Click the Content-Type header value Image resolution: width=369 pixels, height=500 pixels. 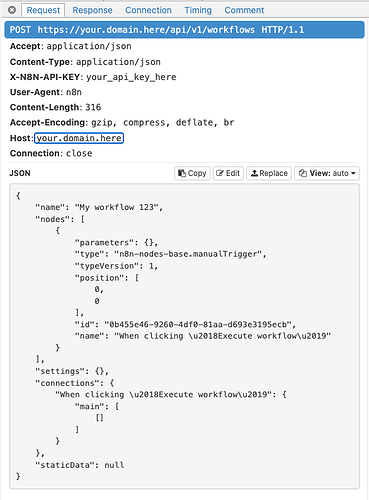tap(118, 62)
